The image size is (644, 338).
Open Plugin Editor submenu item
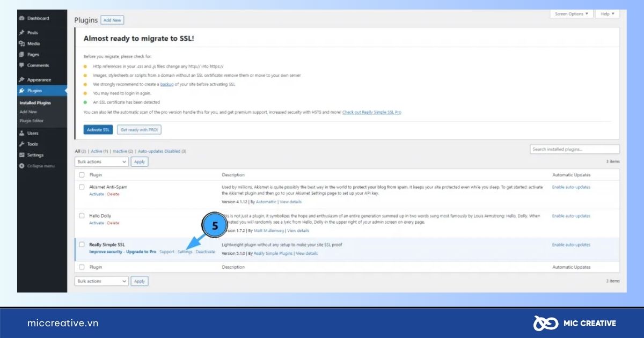tap(32, 121)
